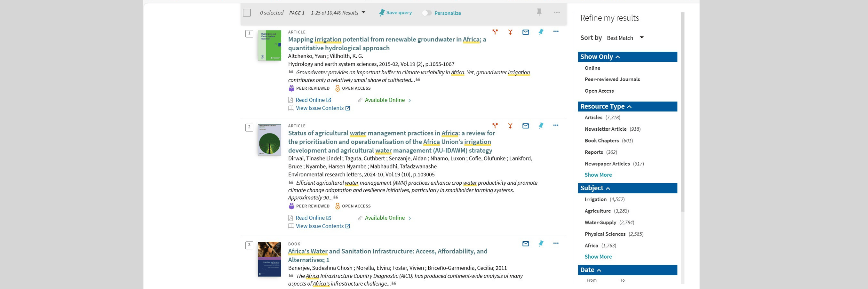This screenshot has height=289, width=868.
Task: Pin the Africa's Water book result
Action: click(x=541, y=244)
